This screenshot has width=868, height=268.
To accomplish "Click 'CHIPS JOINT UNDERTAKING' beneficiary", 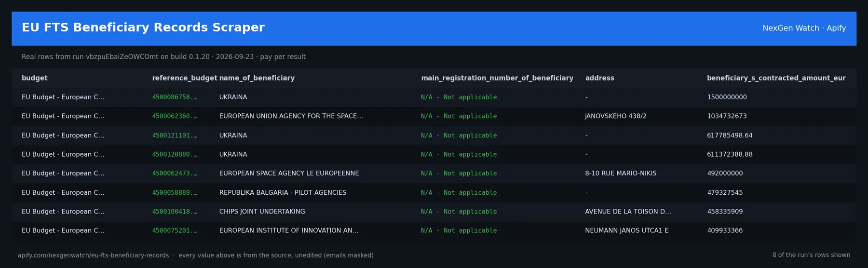I will 262,212.
